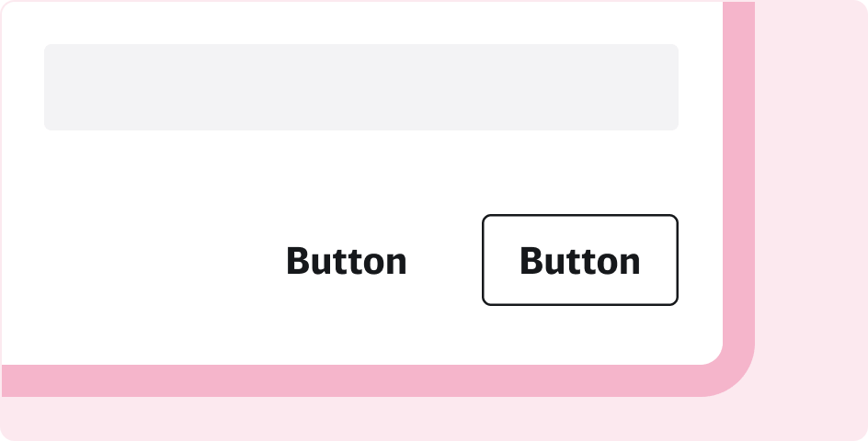
Task: Hit the left-hand flat Button
Action: tap(346, 261)
